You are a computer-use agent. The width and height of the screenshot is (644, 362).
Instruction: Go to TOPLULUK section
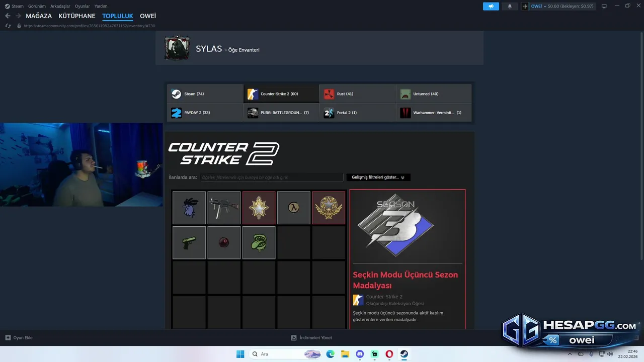118,16
